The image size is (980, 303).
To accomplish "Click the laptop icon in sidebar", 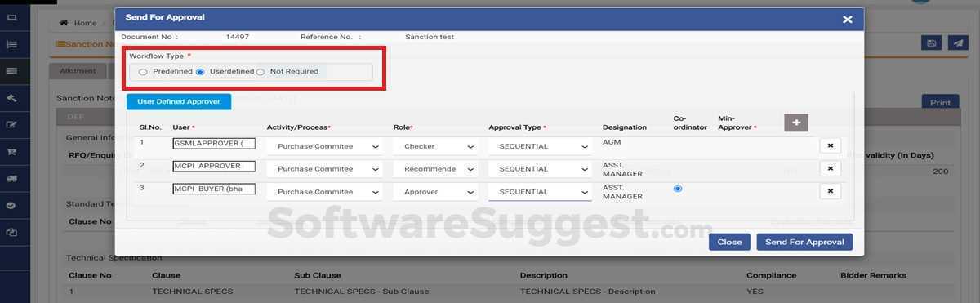I will (11, 17).
